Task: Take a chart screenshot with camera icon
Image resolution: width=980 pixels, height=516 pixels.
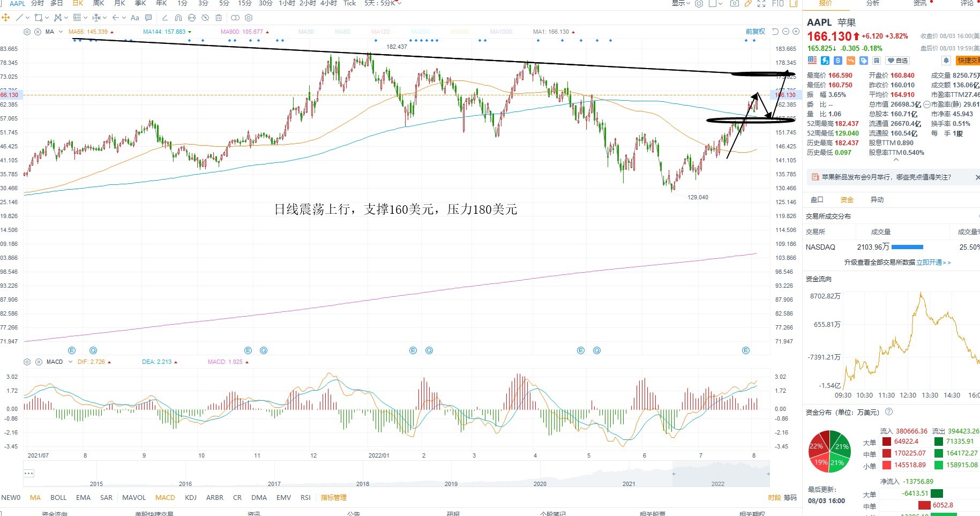Action: (x=735, y=3)
